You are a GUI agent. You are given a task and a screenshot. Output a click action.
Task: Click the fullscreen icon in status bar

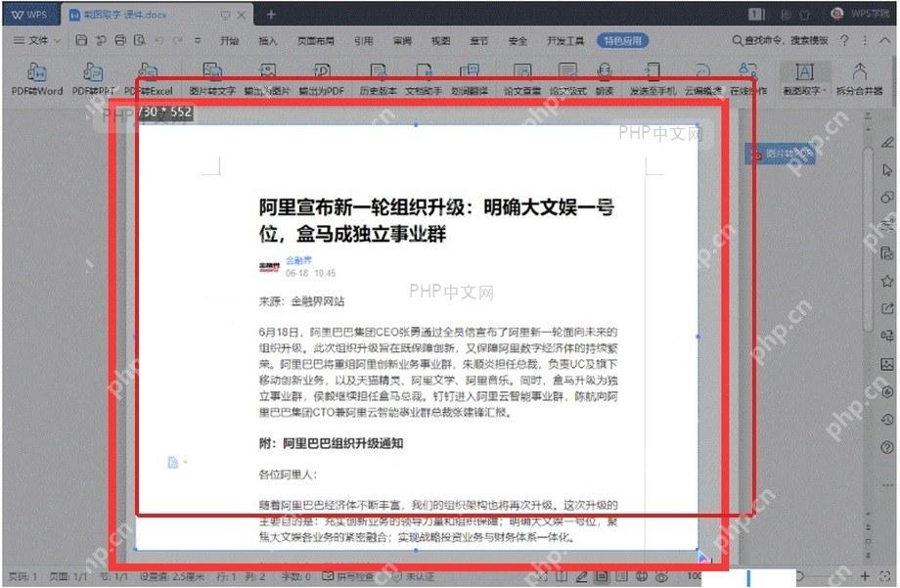885,575
